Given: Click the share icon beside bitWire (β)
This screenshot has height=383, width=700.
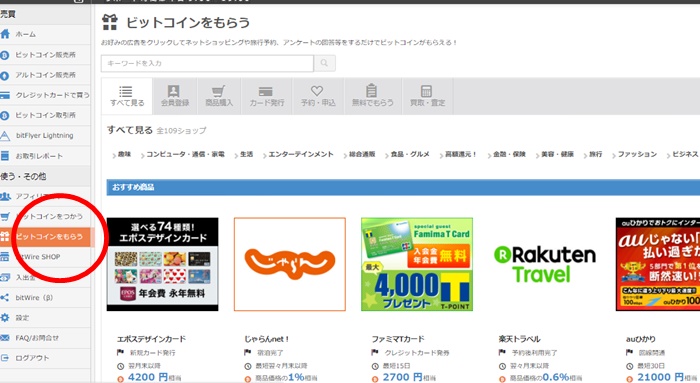Looking at the screenshot, I should [5, 297].
